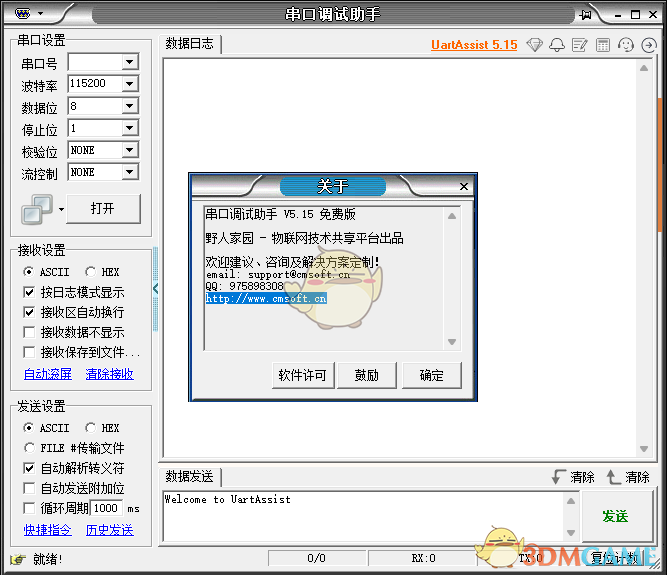Expand the 数据位 dropdown
This screenshot has height=575, width=667.
click(130, 106)
